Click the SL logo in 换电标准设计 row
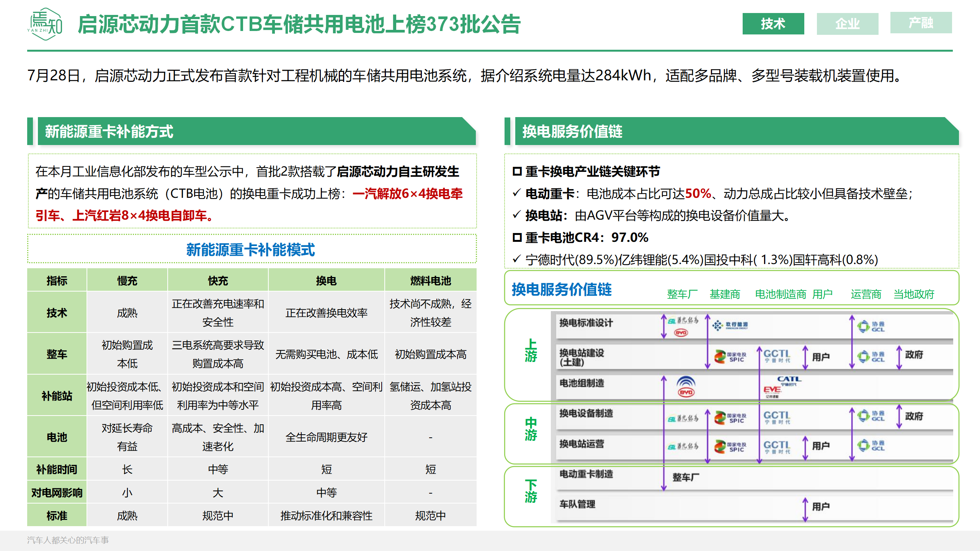980x551 pixels. click(683, 321)
